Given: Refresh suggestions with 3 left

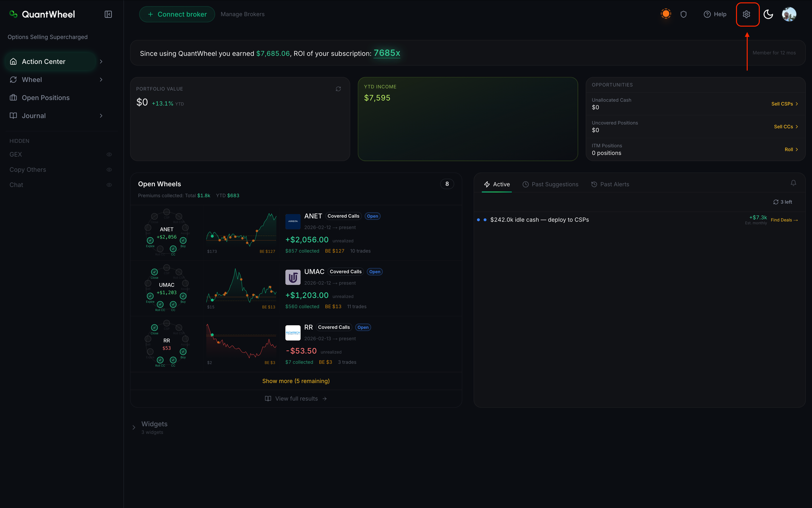Looking at the screenshot, I should coord(783,202).
